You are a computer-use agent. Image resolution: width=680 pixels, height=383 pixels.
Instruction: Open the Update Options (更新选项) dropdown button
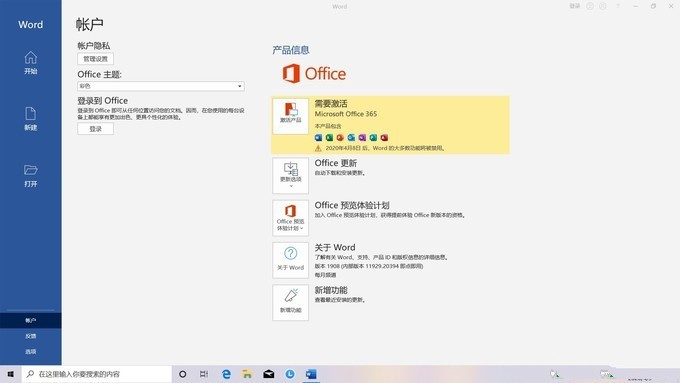(x=291, y=175)
